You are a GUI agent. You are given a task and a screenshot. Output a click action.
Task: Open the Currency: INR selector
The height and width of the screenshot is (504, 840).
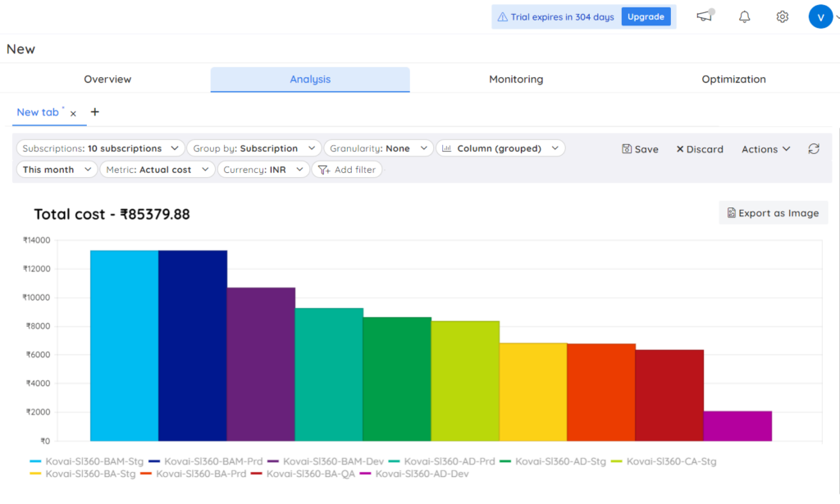click(x=263, y=170)
